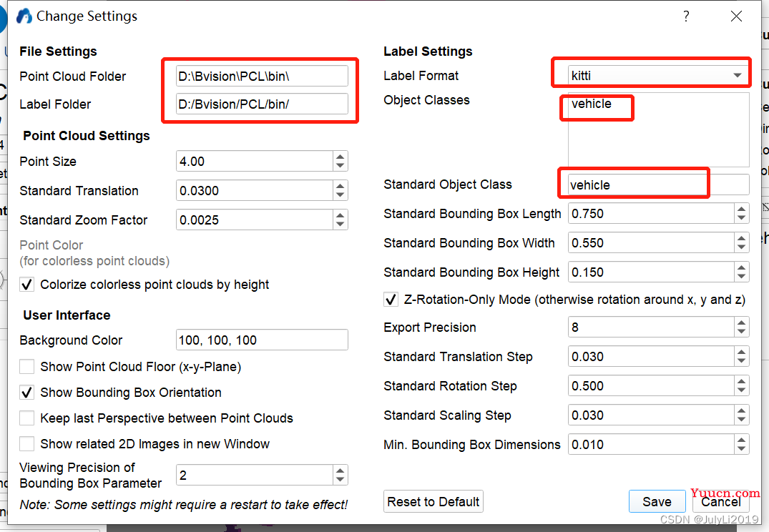Toggle Colorize colorless point clouds by height
Image resolution: width=769 pixels, height=532 pixels.
[27, 285]
